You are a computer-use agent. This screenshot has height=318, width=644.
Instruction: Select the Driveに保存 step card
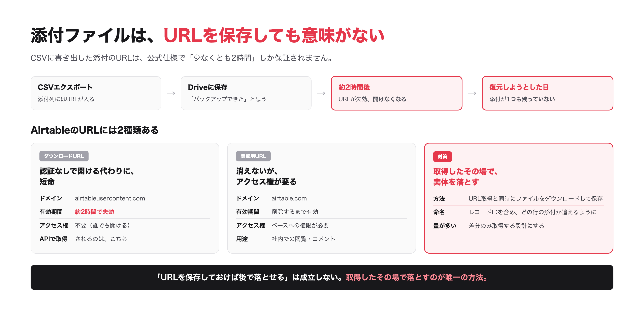246,93
